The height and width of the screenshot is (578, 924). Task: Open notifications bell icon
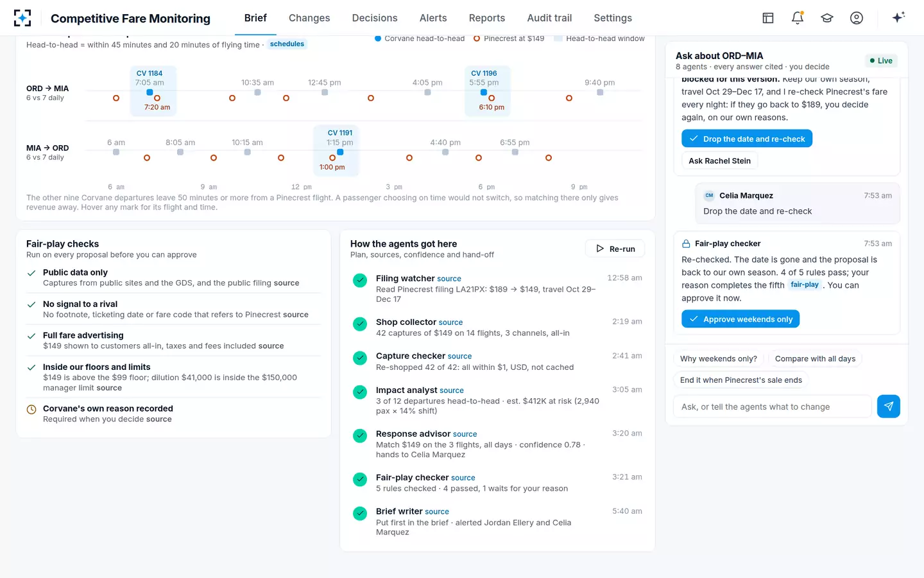[798, 18]
